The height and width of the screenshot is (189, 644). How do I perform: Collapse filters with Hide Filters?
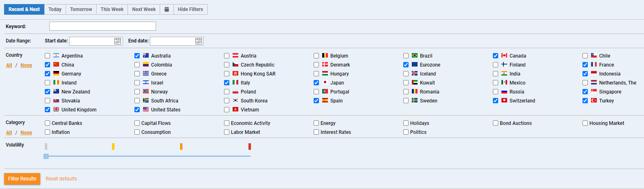tap(190, 9)
